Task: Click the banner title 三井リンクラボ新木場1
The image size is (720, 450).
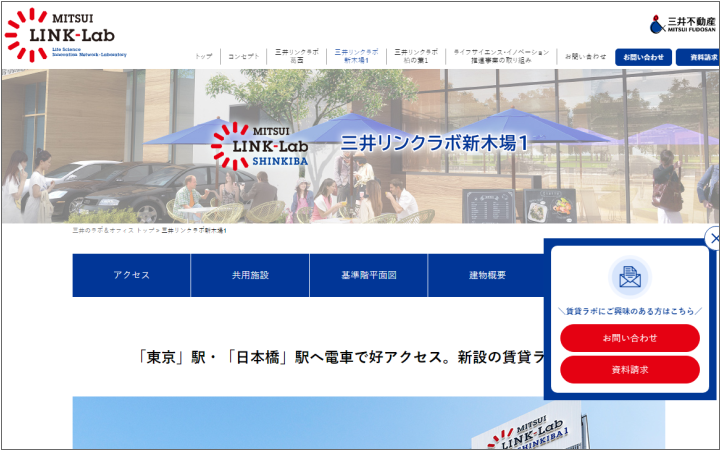Action: point(434,143)
